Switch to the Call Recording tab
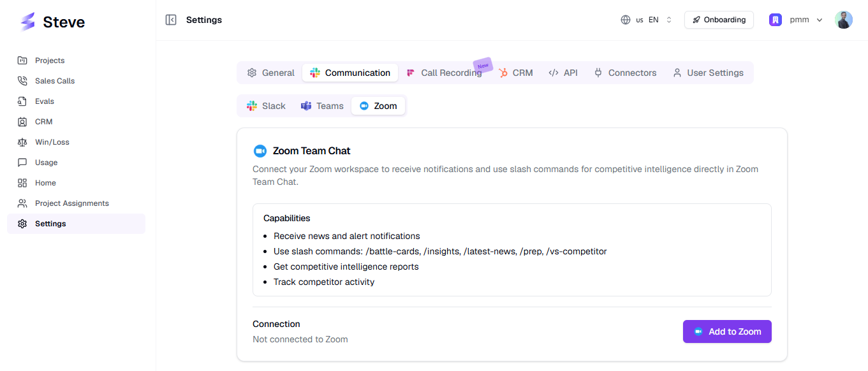Viewport: 868px width, 371px height. click(x=445, y=73)
